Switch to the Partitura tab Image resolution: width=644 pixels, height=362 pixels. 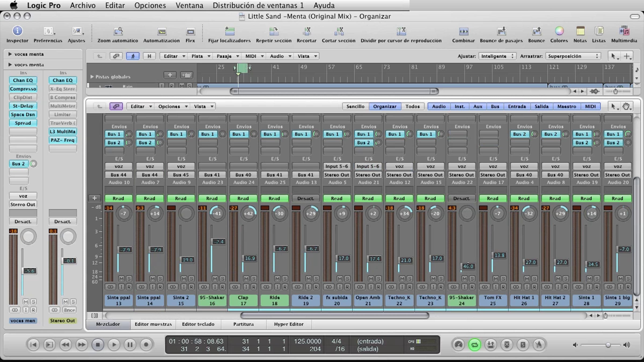point(243,324)
